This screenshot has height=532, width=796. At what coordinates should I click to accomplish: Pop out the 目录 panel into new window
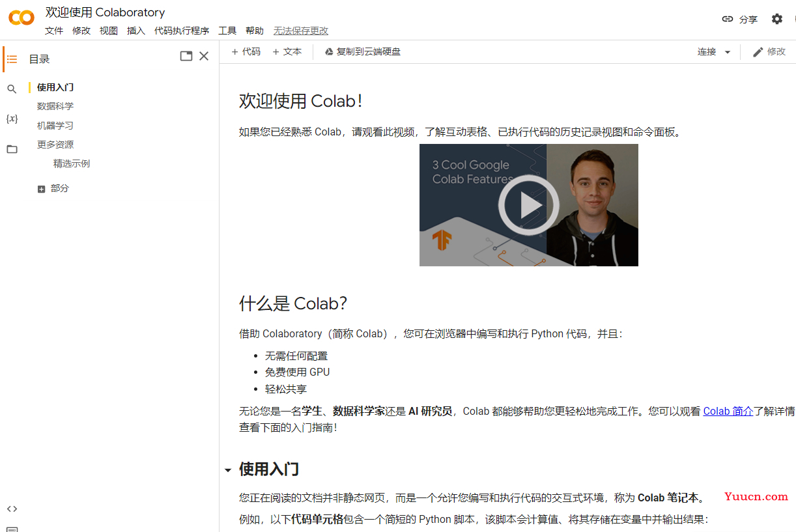[186, 56]
